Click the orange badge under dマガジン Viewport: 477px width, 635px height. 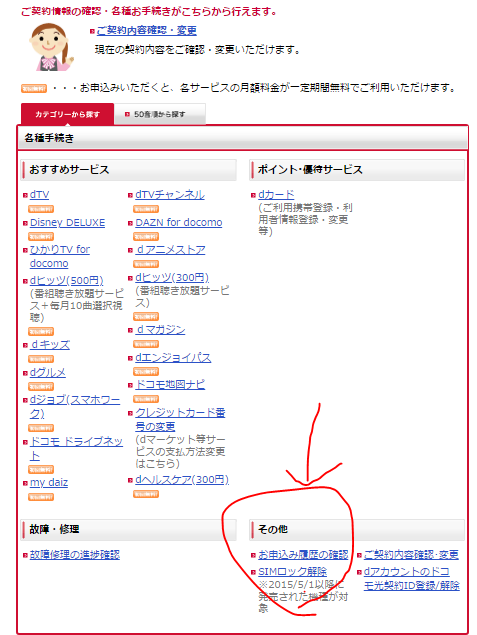click(146, 344)
